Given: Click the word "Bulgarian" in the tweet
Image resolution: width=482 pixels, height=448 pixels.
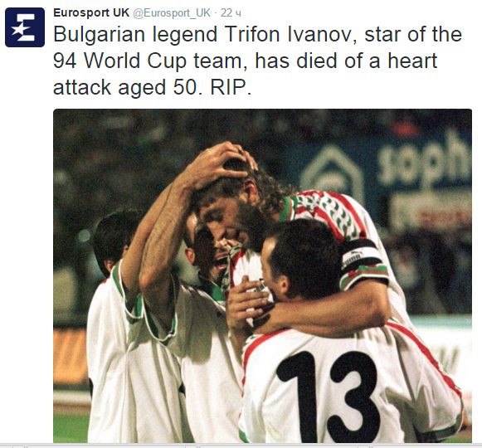Looking at the screenshot, I should click(99, 35).
